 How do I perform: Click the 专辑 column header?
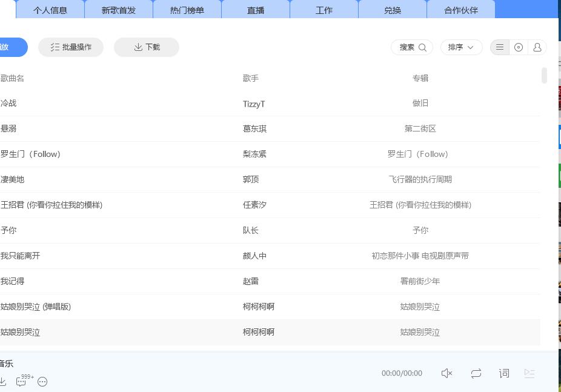pyautogui.click(x=420, y=78)
